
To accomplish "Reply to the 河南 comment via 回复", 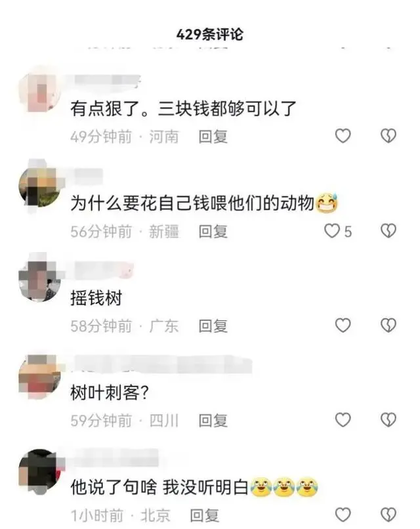I will (213, 137).
